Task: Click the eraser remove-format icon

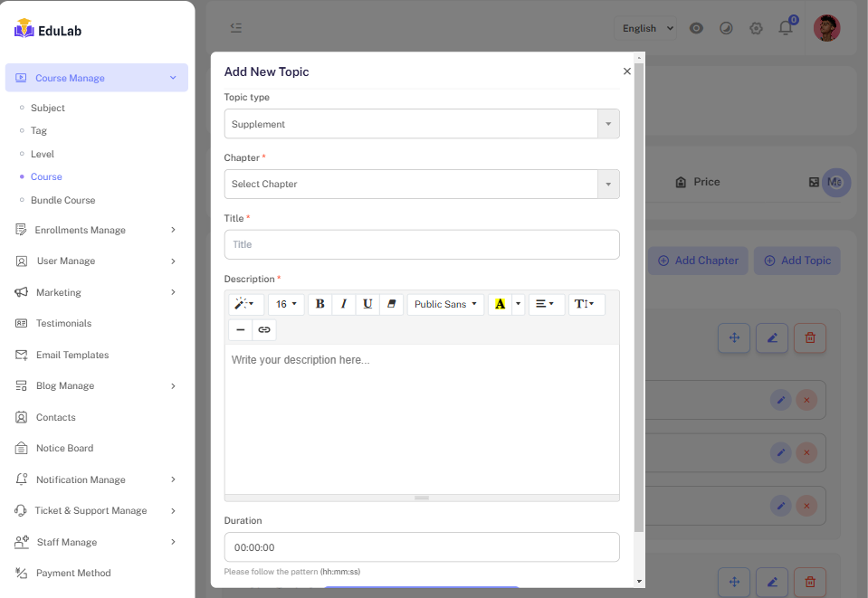Action: tap(391, 304)
